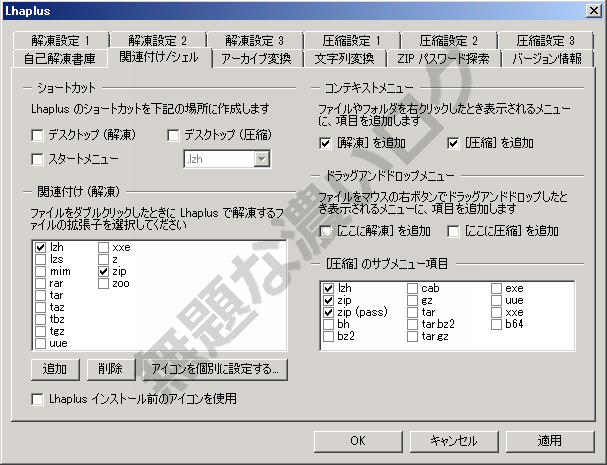Image resolution: width=607 pixels, height=465 pixels.
Task: Enable デスクトップ (圧縮) shortcut checkbox
Action: (x=173, y=135)
